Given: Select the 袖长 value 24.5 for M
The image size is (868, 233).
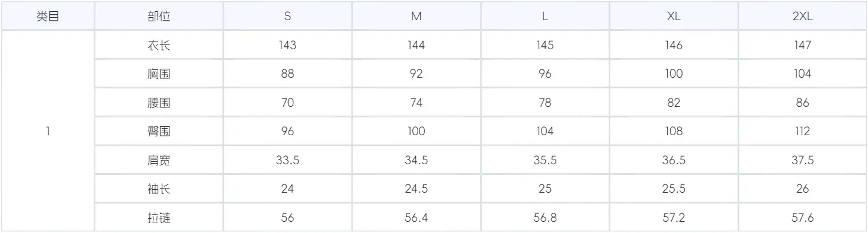Looking at the screenshot, I should 417,189.
